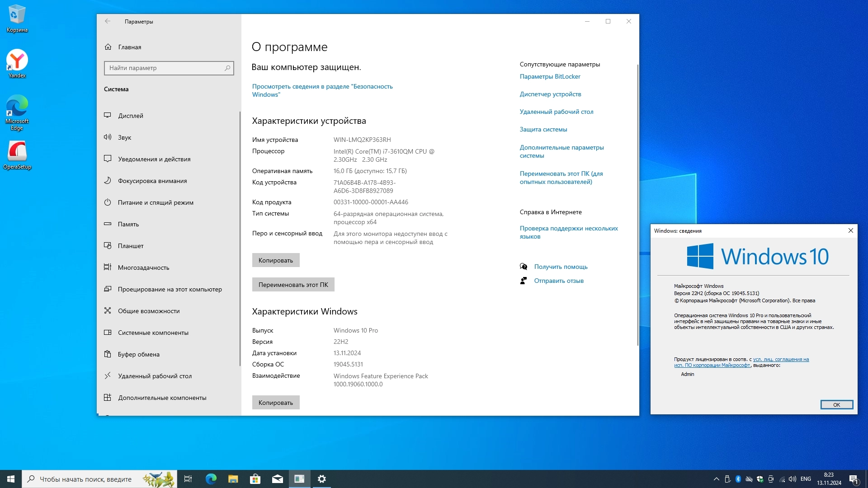Click OK in Windows info dialog
The image size is (868, 488).
tap(836, 405)
